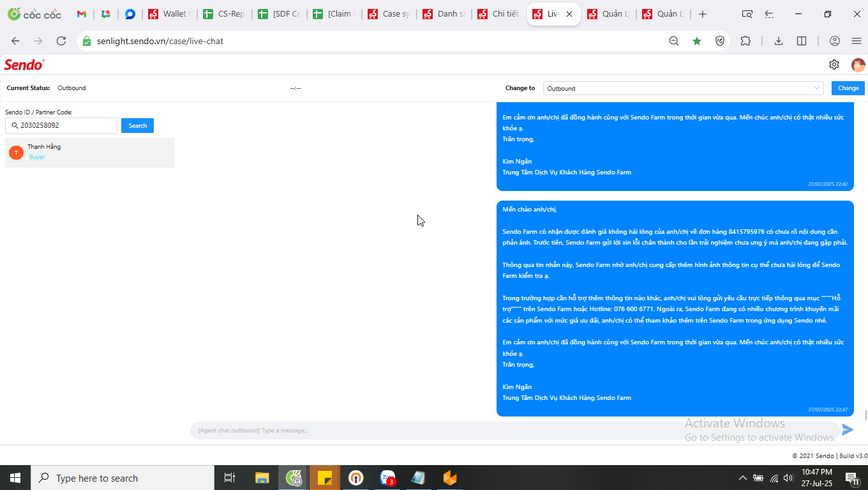868x490 pixels.
Task: Open browser downloads
Action: (x=779, y=41)
